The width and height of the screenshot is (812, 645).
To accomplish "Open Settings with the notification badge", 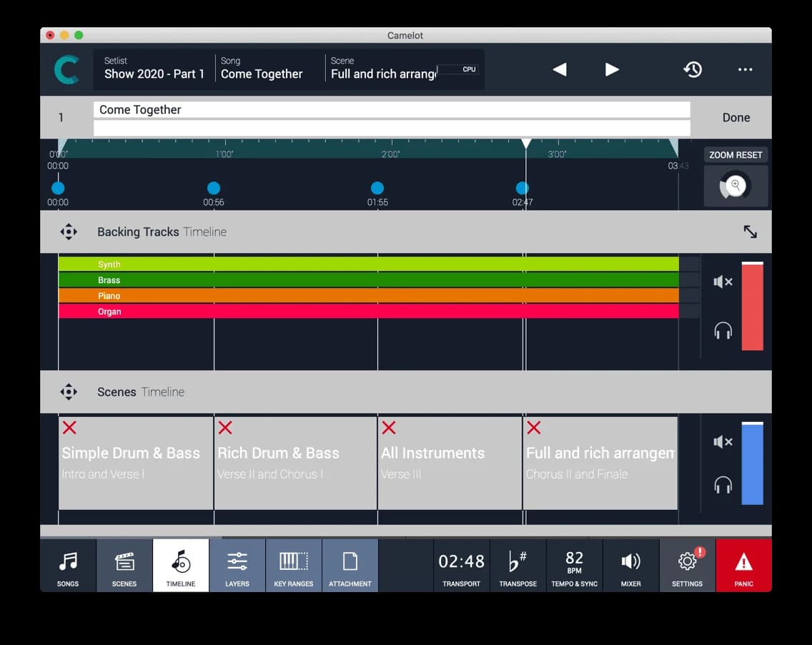I will 687,565.
